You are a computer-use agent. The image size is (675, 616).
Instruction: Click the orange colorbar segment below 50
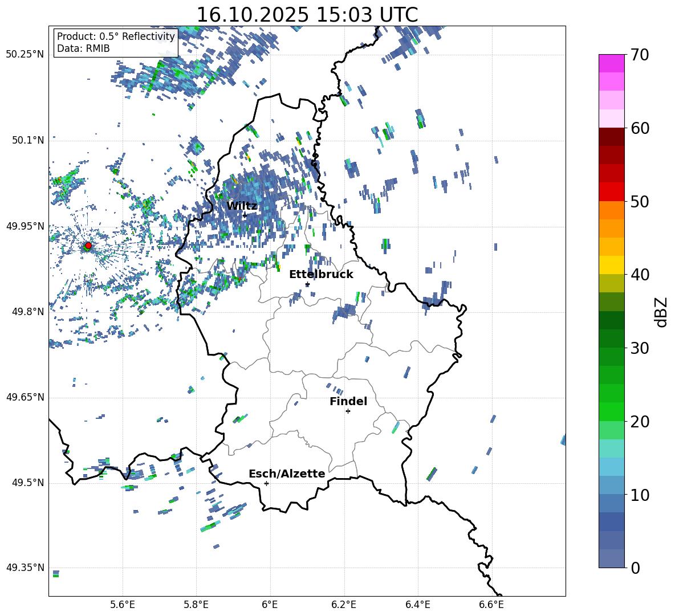(611, 210)
